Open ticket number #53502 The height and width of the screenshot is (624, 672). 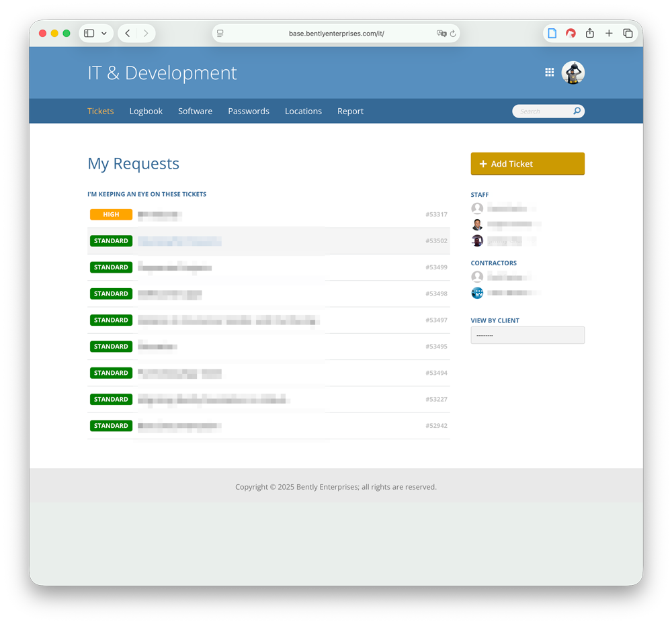tap(269, 241)
